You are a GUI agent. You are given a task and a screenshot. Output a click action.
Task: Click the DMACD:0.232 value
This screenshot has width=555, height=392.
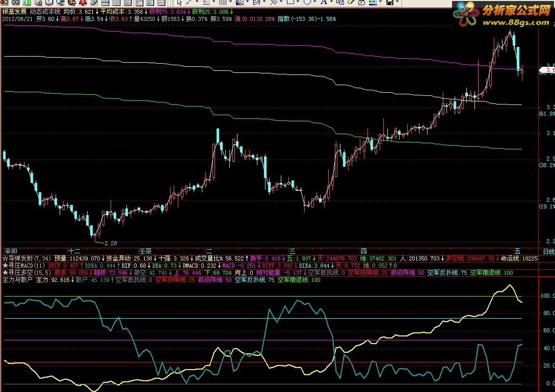199,266
